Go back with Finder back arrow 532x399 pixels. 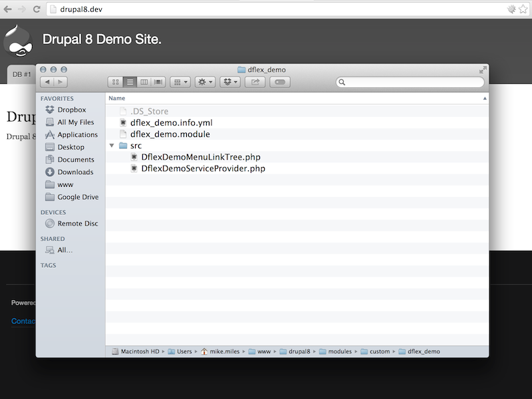[47, 82]
